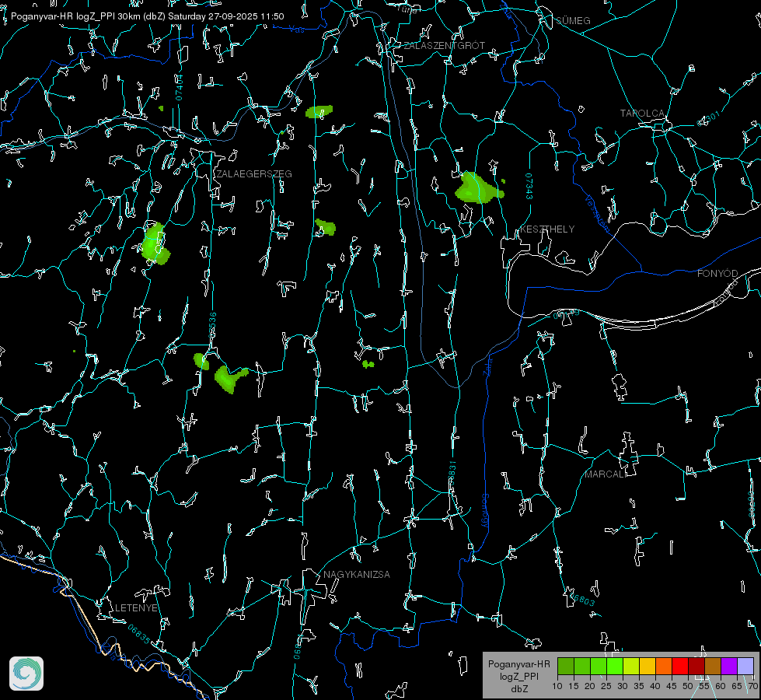Screen dimensions: 761x700
Task: Click the ZALASZENTGRÓT city label
Action: (x=444, y=45)
